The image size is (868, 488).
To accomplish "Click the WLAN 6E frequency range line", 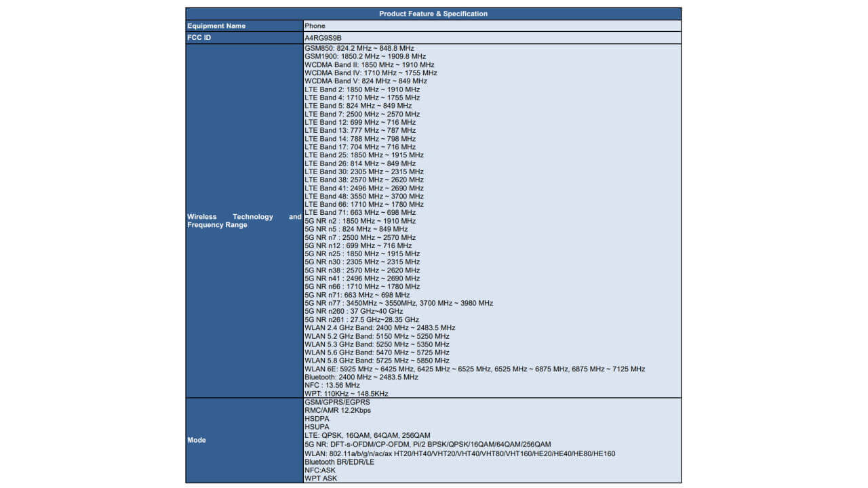I will pyautogui.click(x=475, y=369).
